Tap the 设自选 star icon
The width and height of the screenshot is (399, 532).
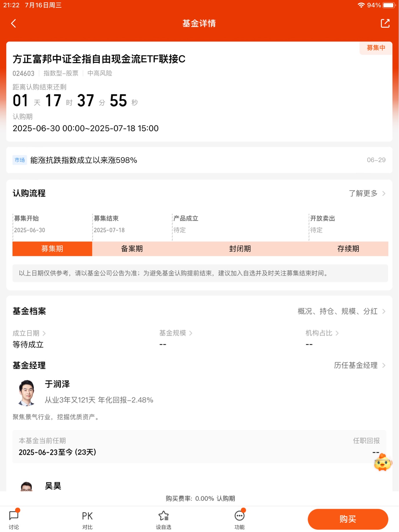164,520
